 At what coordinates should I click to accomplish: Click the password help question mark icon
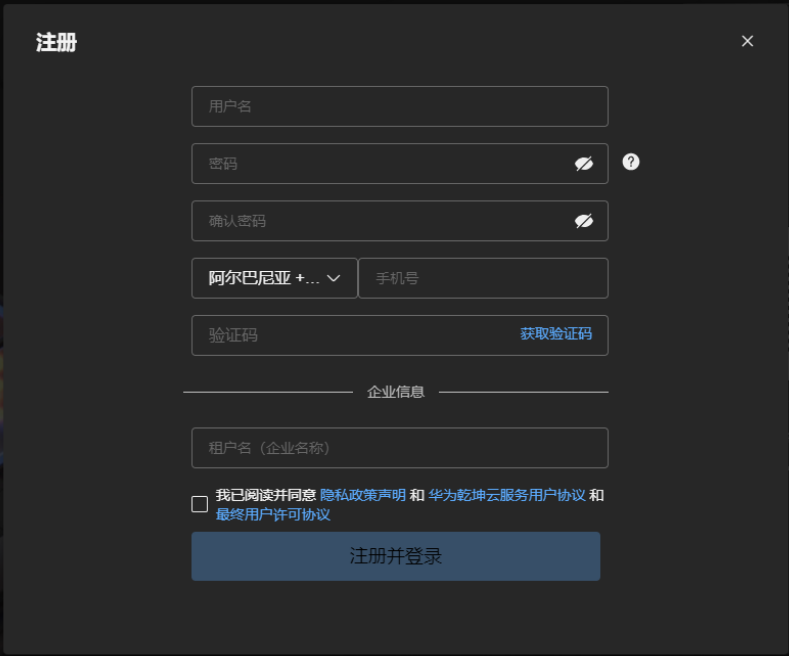pos(630,162)
